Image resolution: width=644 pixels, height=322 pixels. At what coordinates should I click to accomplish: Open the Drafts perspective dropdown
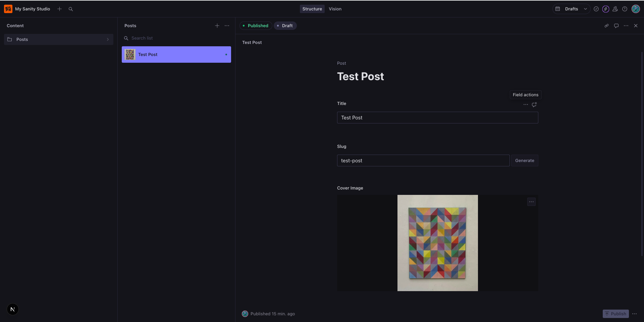[x=571, y=9]
